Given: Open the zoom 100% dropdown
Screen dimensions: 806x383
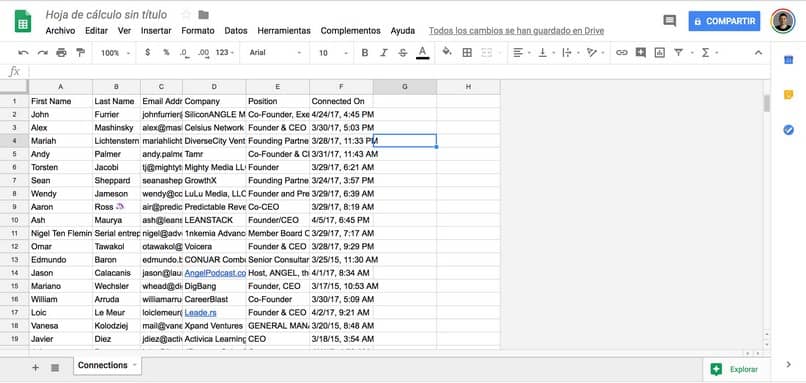Looking at the screenshot, I should click(x=115, y=53).
